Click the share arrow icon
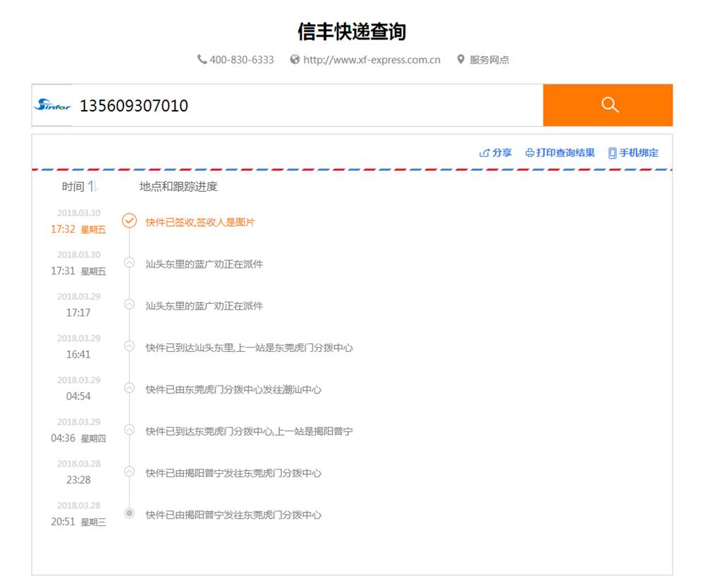The height and width of the screenshot is (588, 705). click(x=484, y=153)
